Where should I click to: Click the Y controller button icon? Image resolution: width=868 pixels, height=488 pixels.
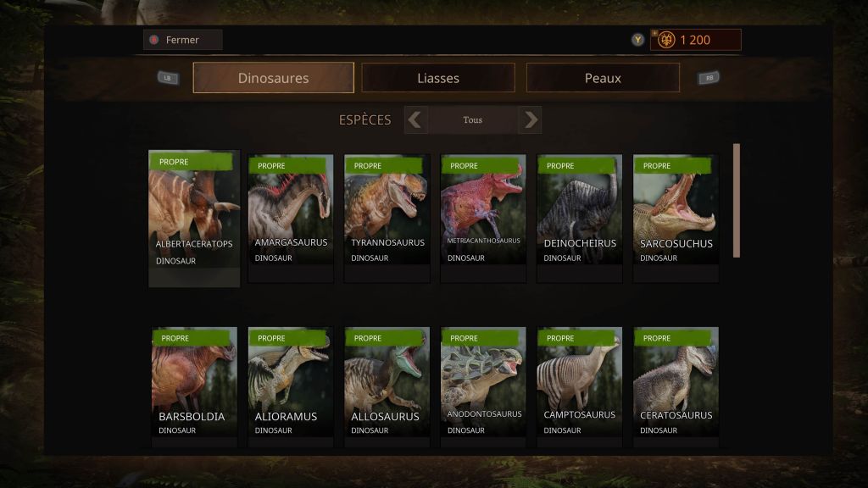637,40
